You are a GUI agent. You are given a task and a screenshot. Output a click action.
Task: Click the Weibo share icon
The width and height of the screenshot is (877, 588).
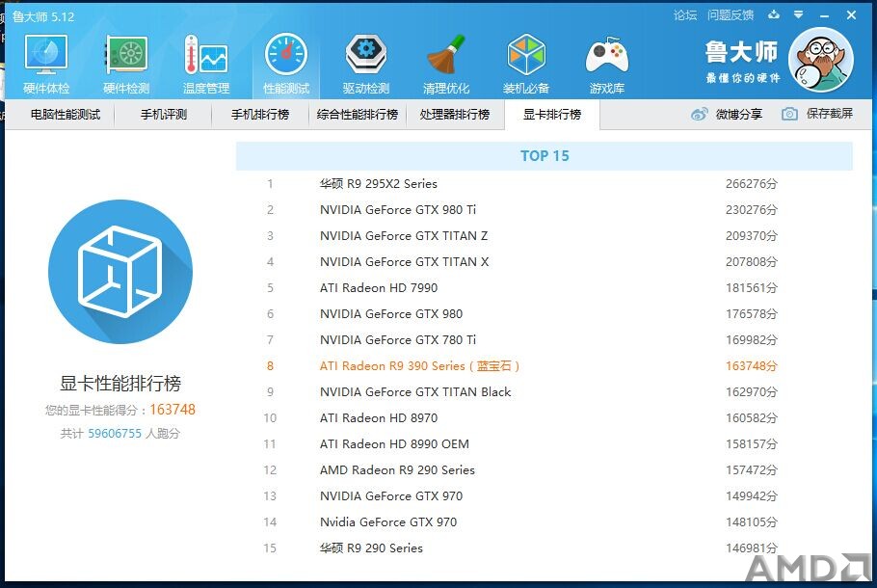(699, 114)
